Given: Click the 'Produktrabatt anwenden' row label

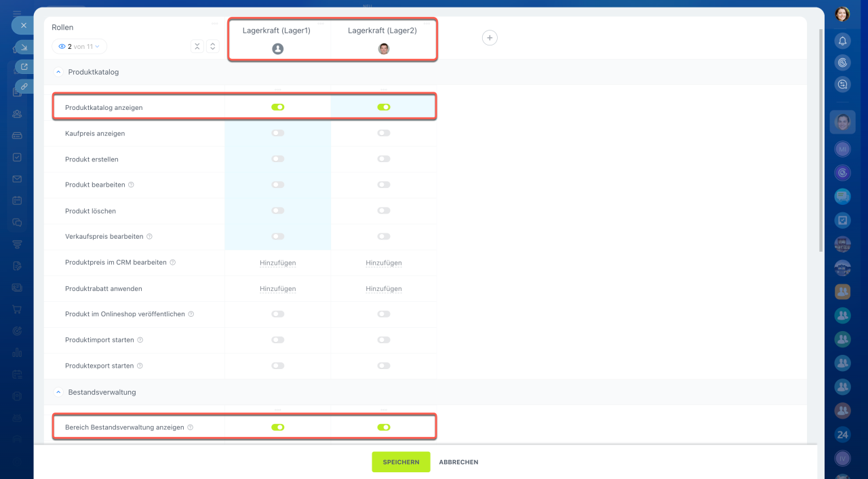Looking at the screenshot, I should click(x=104, y=288).
